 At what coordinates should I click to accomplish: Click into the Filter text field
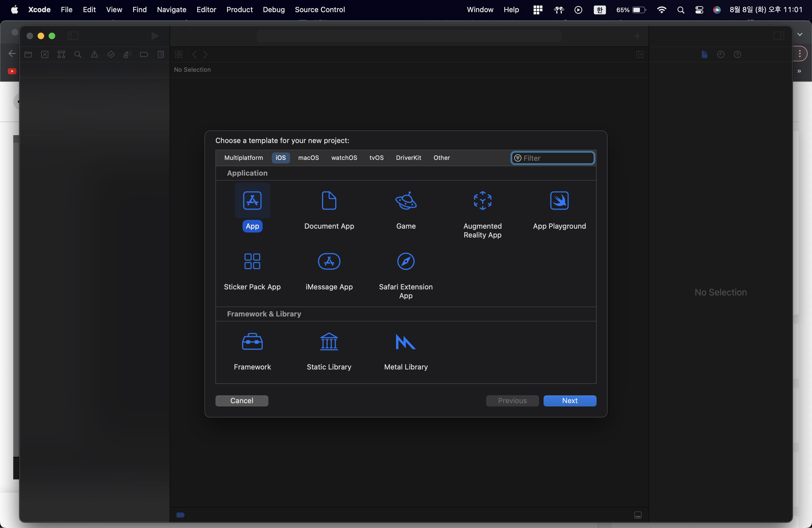557,158
